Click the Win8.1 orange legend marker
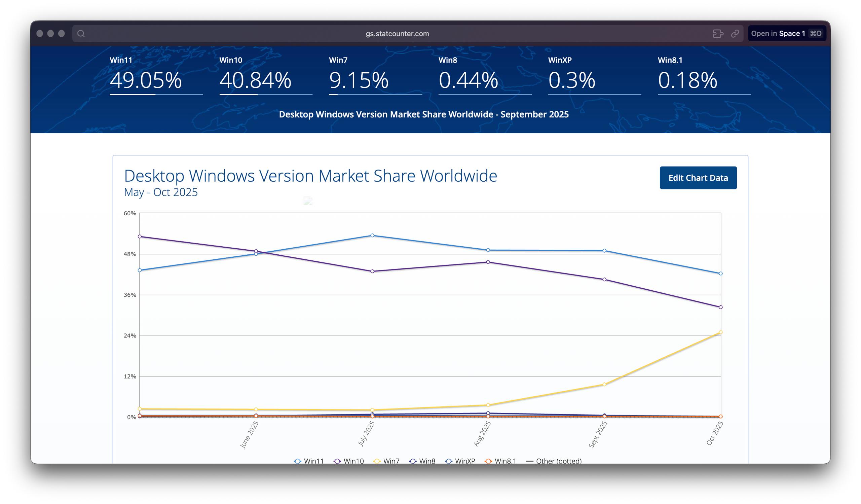 point(488,461)
